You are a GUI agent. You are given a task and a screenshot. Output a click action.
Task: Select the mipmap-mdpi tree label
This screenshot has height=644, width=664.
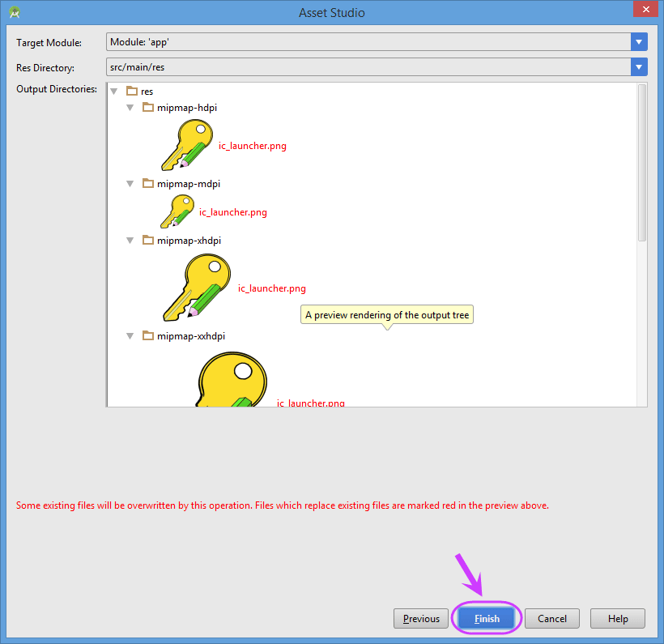pos(189,184)
